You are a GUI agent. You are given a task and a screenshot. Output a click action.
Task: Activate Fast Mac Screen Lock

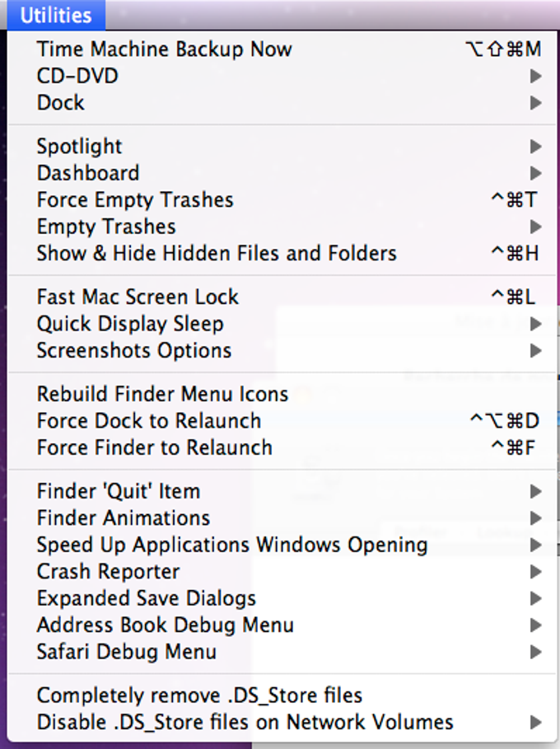[x=282, y=297]
